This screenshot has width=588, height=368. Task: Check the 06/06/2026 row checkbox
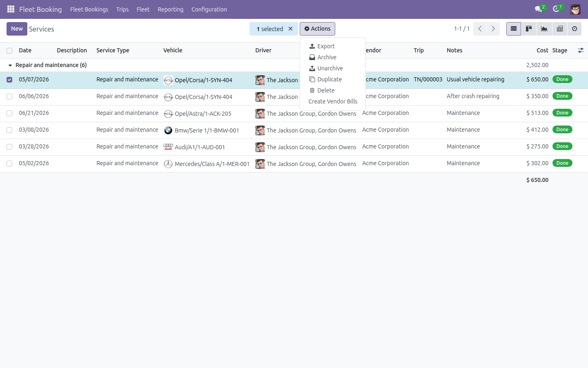pyautogui.click(x=9, y=96)
